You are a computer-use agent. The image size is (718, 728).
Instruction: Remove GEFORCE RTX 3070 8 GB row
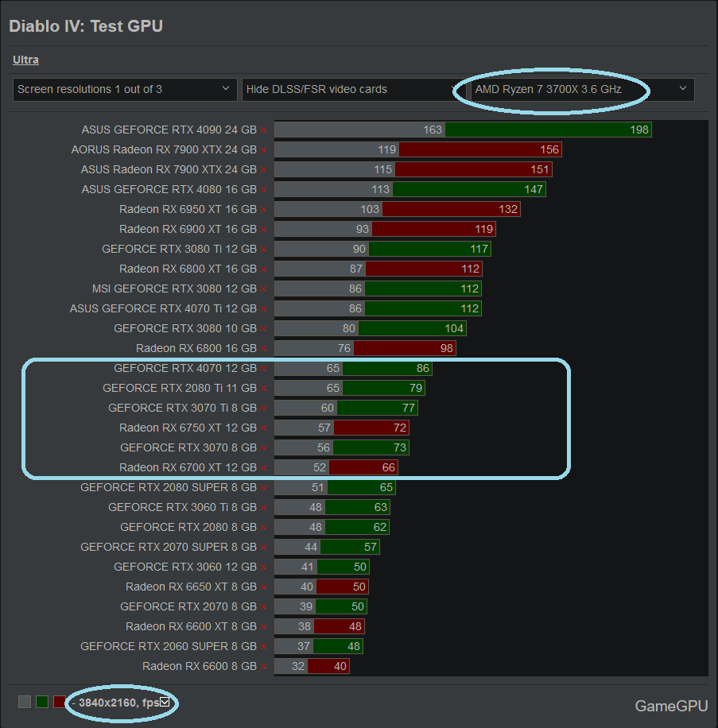[x=264, y=448]
